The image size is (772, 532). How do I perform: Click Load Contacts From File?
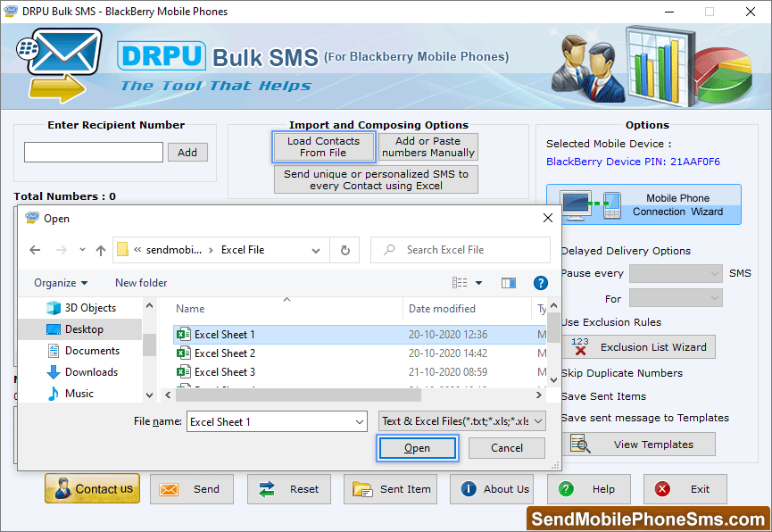[x=323, y=146]
